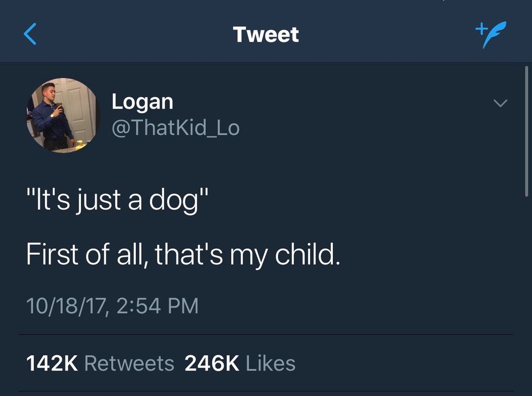Open Logan's profile picture

pyautogui.click(x=63, y=115)
